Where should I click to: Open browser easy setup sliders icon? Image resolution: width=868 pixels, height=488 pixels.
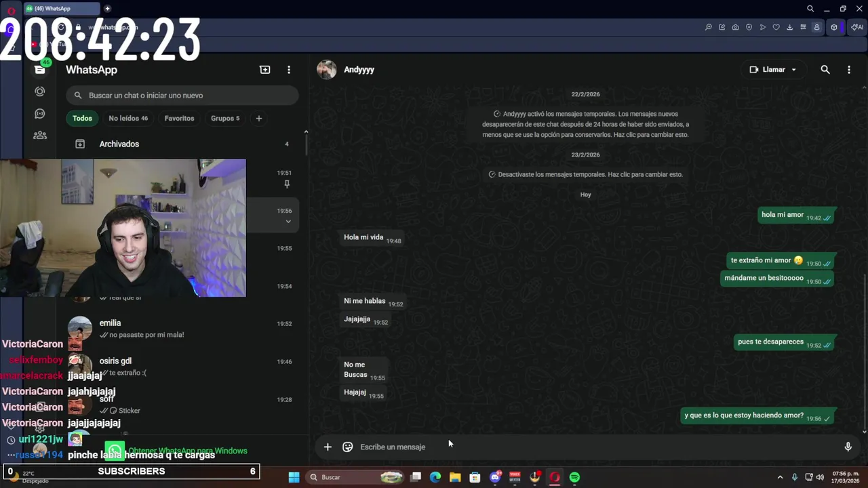(804, 27)
